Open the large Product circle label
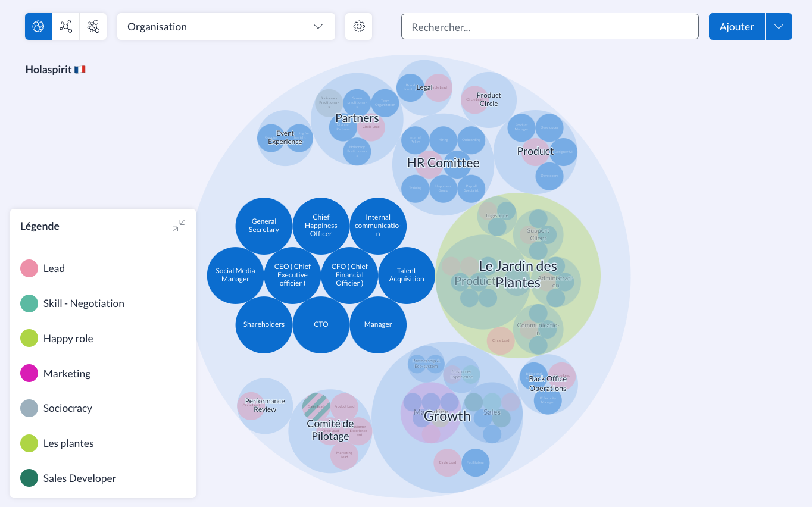This screenshot has height=507, width=812. [x=536, y=151]
